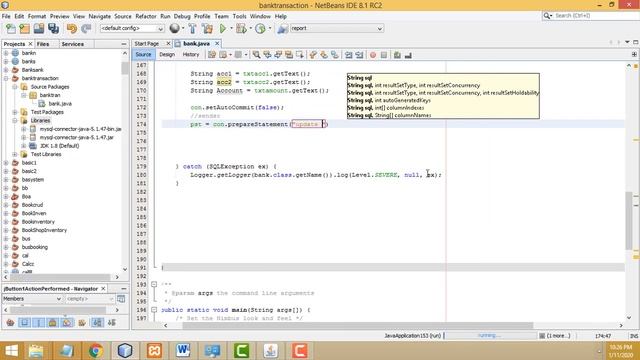Viewport: 640px width, 360px height.
Task: Expand the Test Packages node
Action: 15,112
